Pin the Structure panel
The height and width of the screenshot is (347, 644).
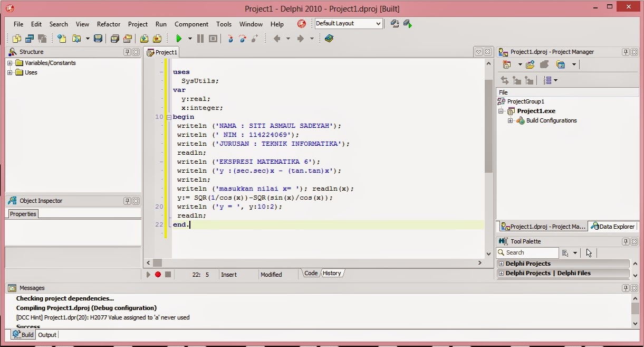click(x=127, y=52)
